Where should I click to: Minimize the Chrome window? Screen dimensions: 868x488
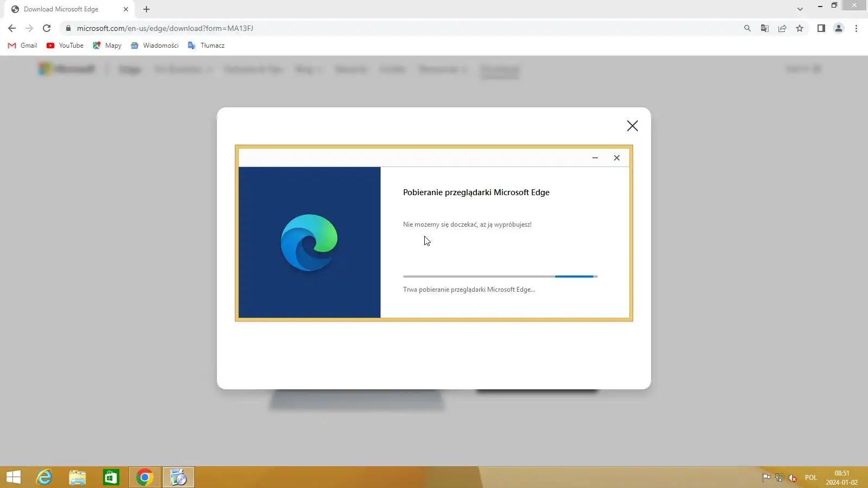pyautogui.click(x=820, y=6)
